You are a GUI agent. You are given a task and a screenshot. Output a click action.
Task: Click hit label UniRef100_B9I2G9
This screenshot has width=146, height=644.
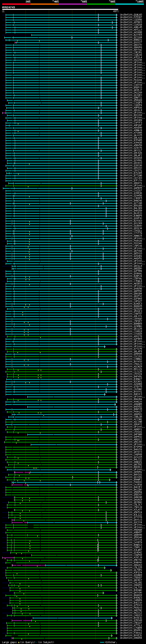(x=131, y=115)
